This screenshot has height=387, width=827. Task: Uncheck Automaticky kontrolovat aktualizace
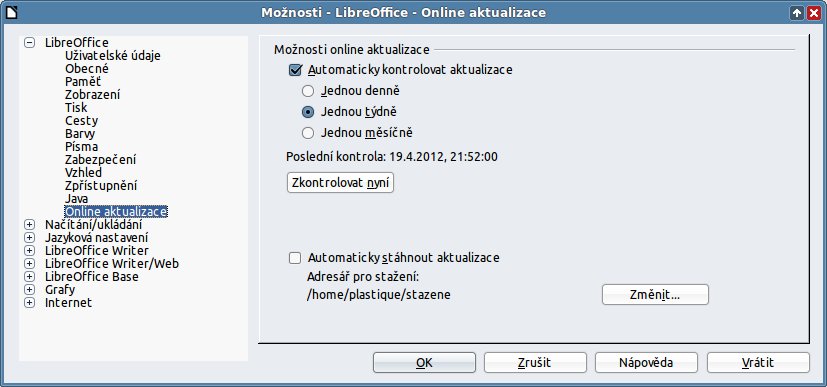click(295, 70)
